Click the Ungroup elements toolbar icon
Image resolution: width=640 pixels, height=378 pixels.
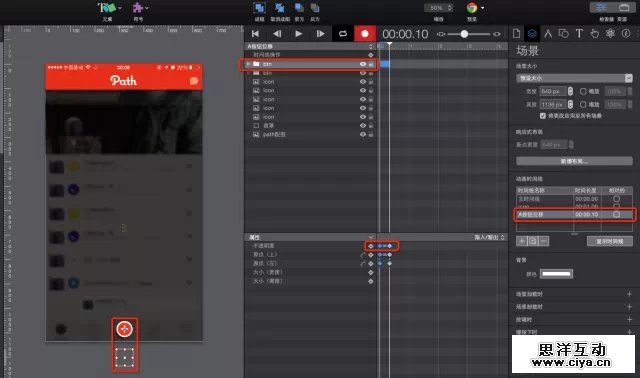(280, 8)
